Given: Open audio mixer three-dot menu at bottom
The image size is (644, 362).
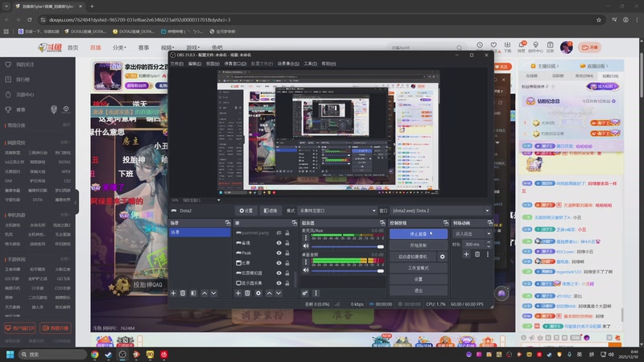Looking at the screenshot, I should [x=316, y=293].
